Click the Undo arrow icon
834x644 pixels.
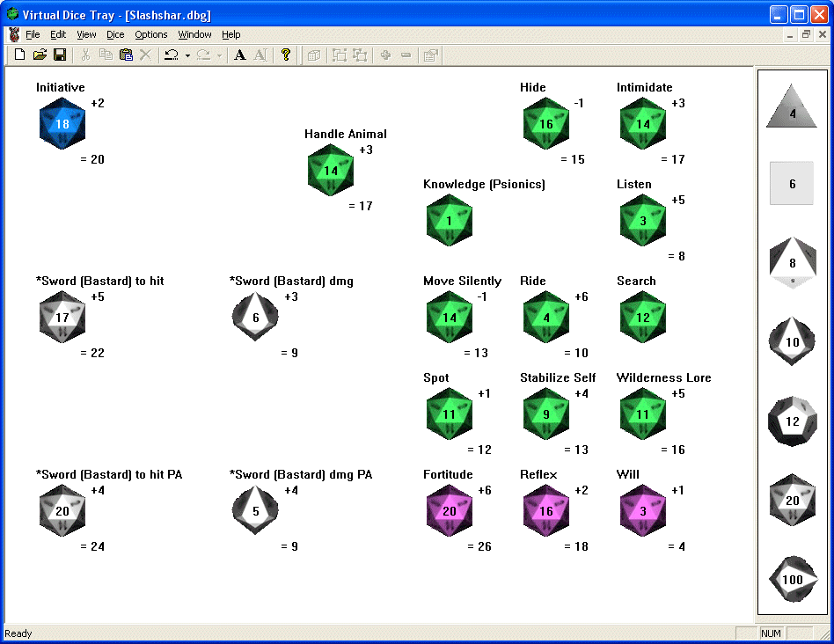click(172, 55)
